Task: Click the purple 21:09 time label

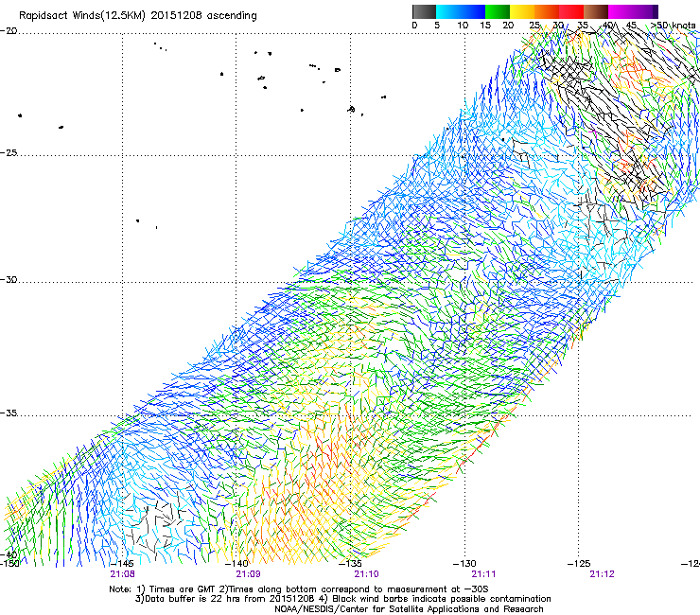Action: click(248, 574)
